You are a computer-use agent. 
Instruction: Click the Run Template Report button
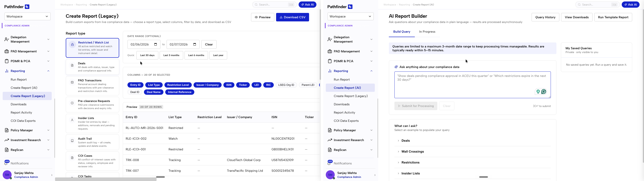click(x=613, y=17)
